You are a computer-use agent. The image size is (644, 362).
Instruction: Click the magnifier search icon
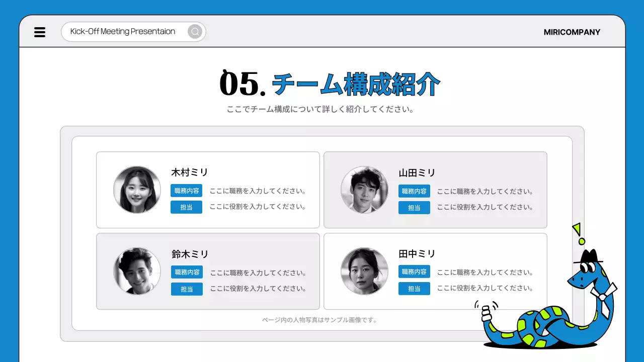point(195,32)
